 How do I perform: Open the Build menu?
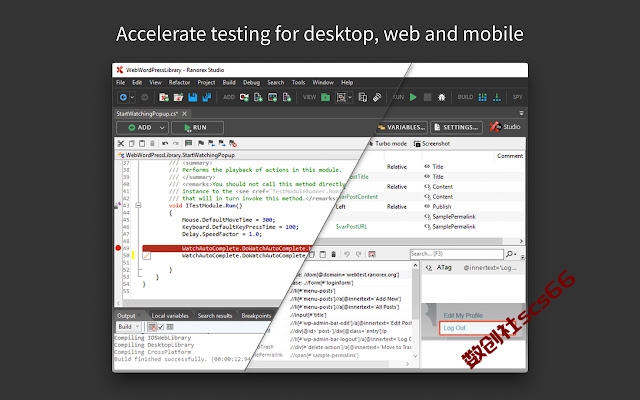(229, 82)
